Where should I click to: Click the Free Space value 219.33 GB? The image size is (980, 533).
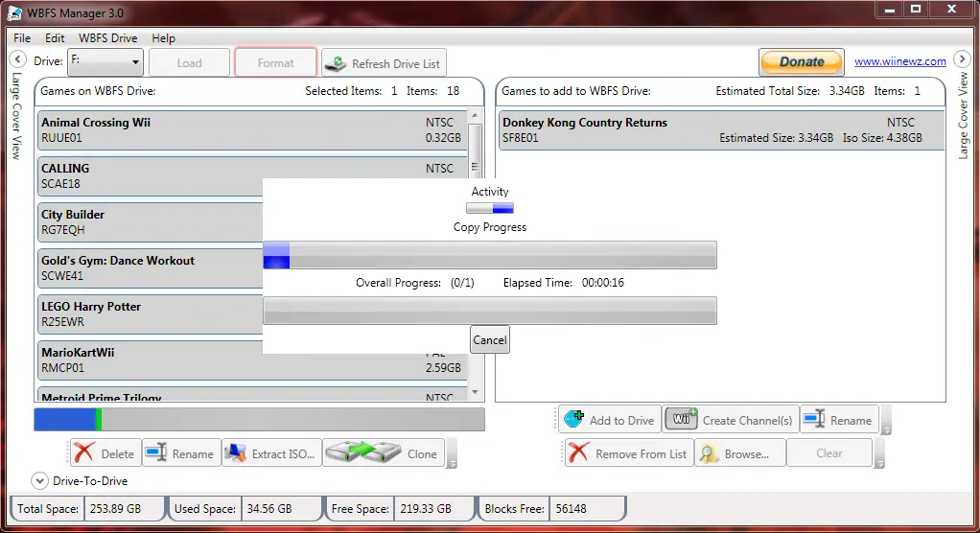click(426, 509)
